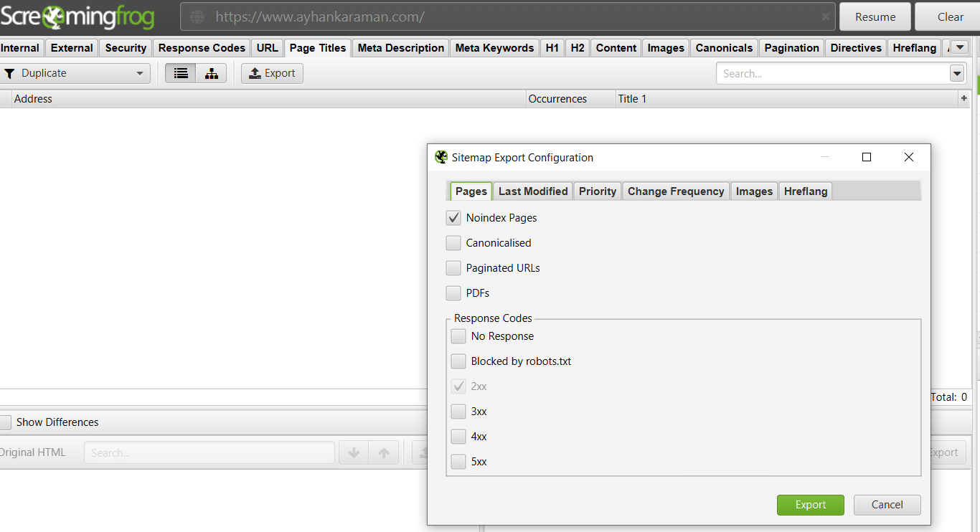Expand the main search options dropdown arrow
Image resolution: width=980 pixels, height=532 pixels.
[x=956, y=73]
